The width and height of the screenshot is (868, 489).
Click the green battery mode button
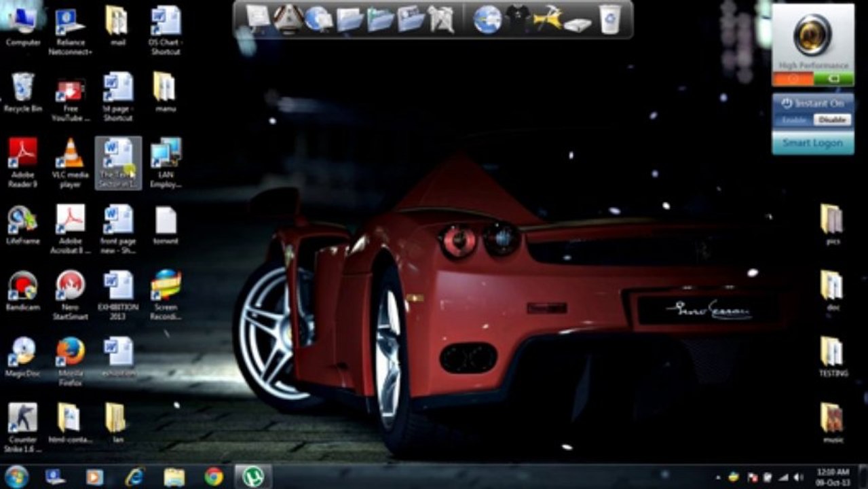coord(833,79)
